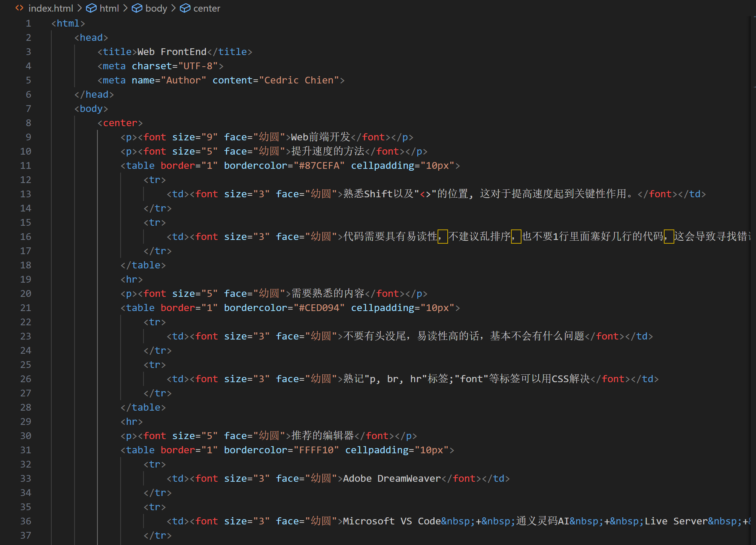756x545 pixels.
Task: Click line number 11 in the gutter
Action: tap(25, 165)
